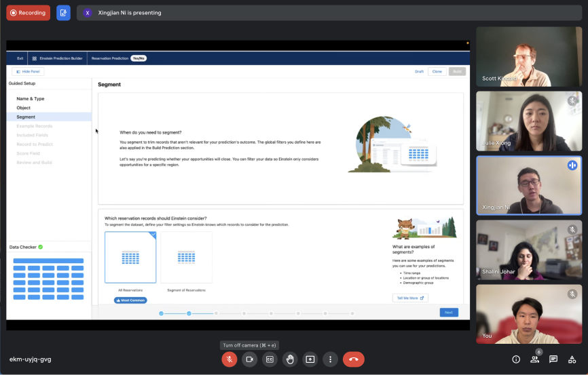Select Scott Kincaid video tile
The image size is (588, 375).
[529, 56]
